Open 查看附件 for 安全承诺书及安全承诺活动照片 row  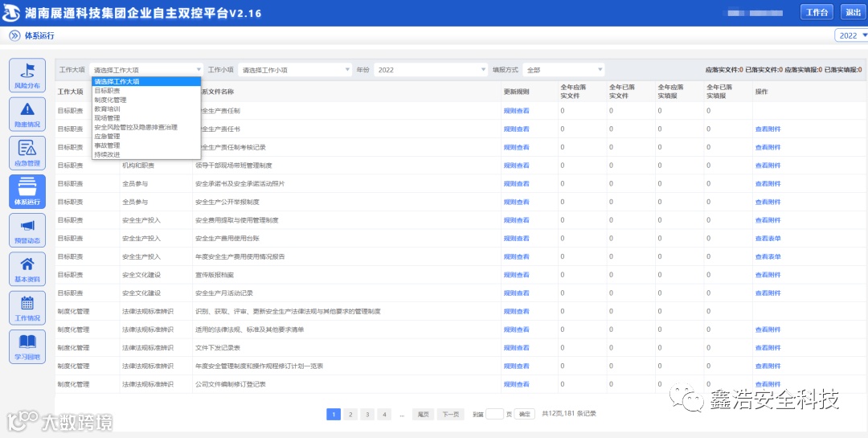[768, 184]
